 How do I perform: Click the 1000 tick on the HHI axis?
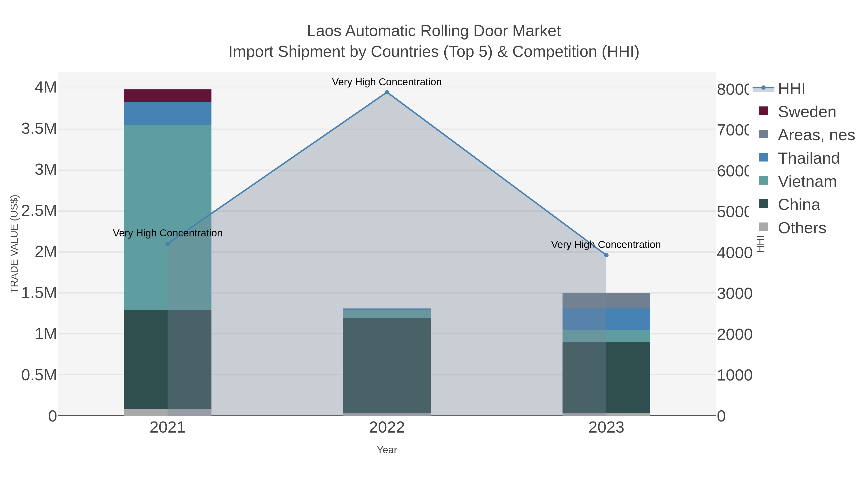pos(735,375)
